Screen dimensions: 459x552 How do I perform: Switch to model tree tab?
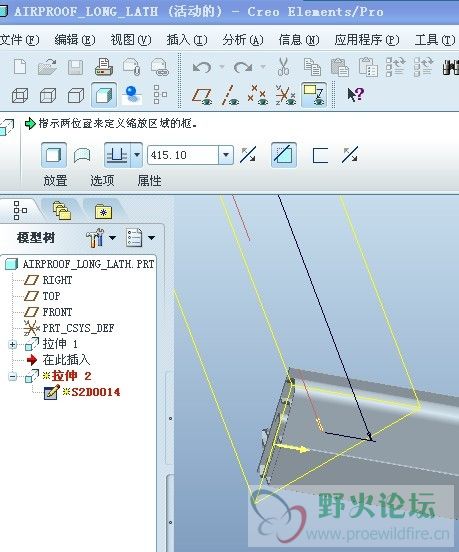click(x=20, y=210)
